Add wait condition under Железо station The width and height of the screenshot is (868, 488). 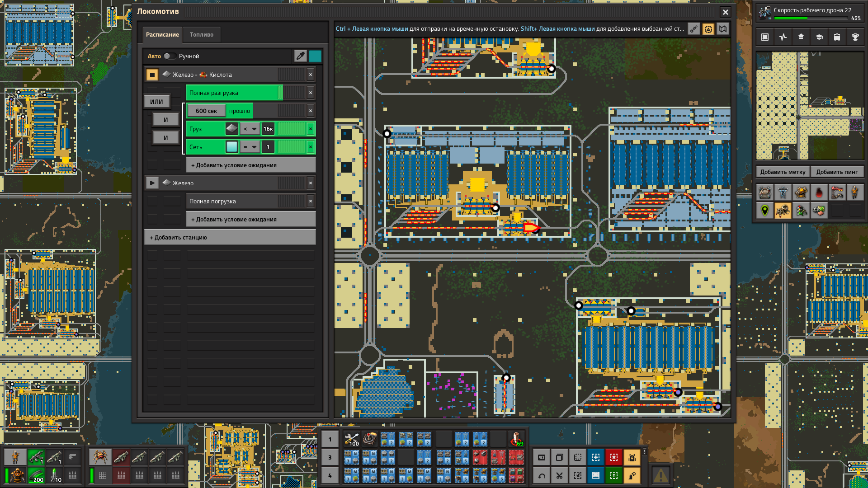coord(251,219)
